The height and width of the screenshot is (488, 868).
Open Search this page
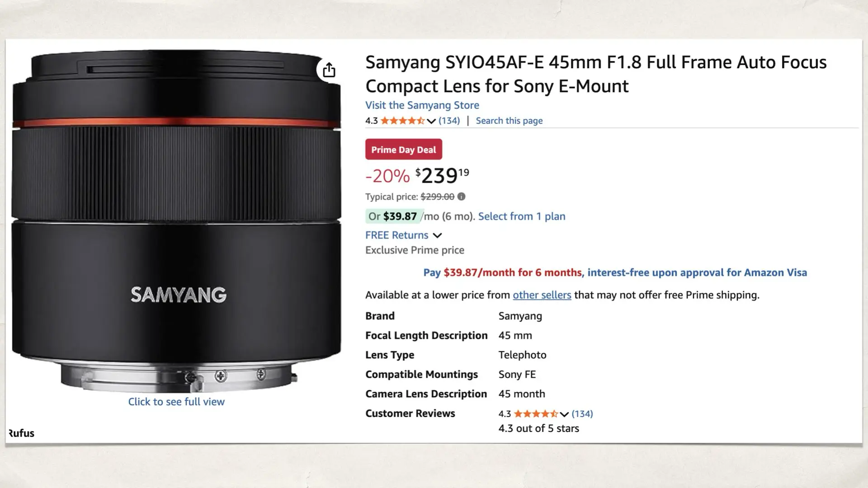pyautogui.click(x=509, y=121)
